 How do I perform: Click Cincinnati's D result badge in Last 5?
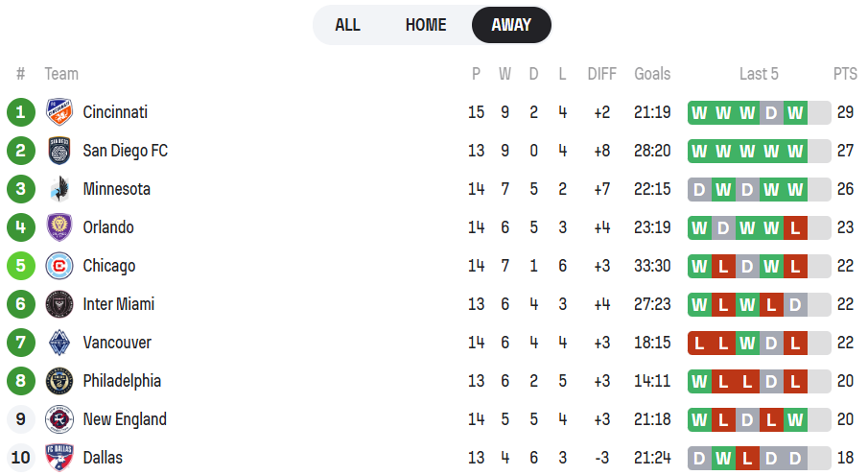(x=771, y=112)
